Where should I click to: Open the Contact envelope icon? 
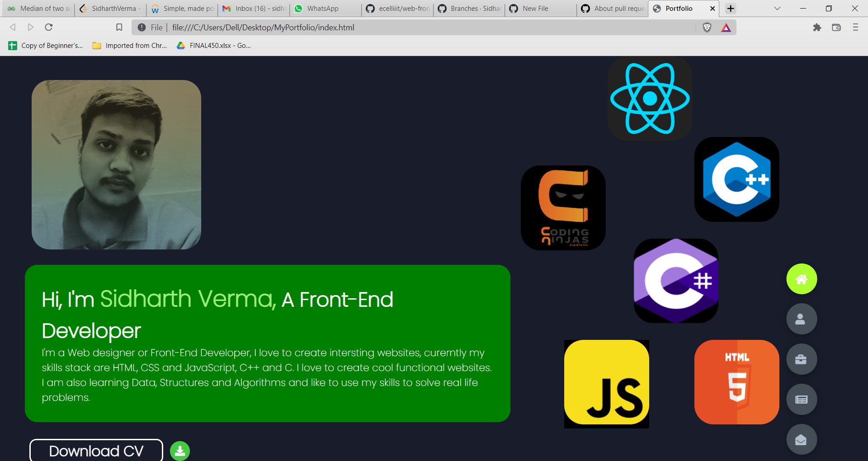pyautogui.click(x=802, y=439)
